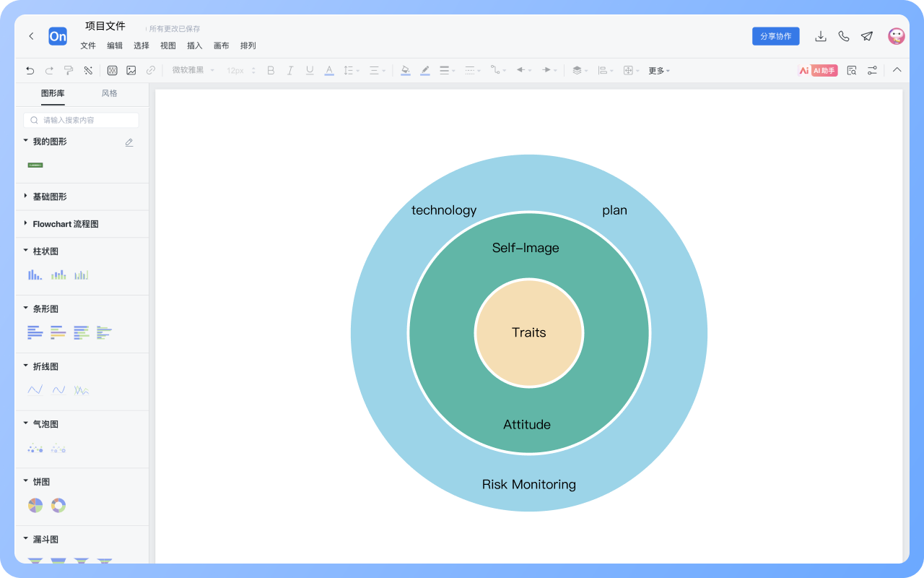Toggle bold text formatting
924x578 pixels.
pyautogui.click(x=271, y=70)
